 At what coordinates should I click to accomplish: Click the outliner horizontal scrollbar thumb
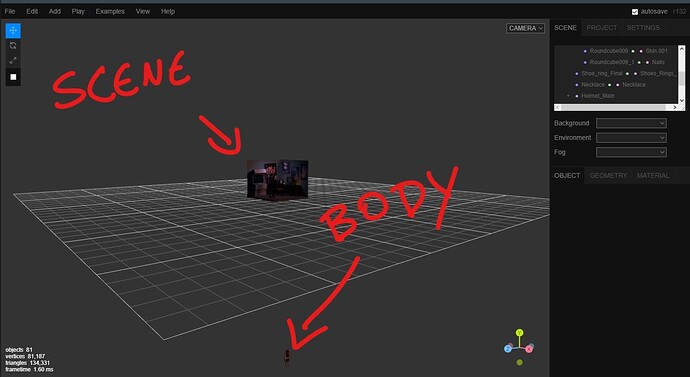click(614, 107)
